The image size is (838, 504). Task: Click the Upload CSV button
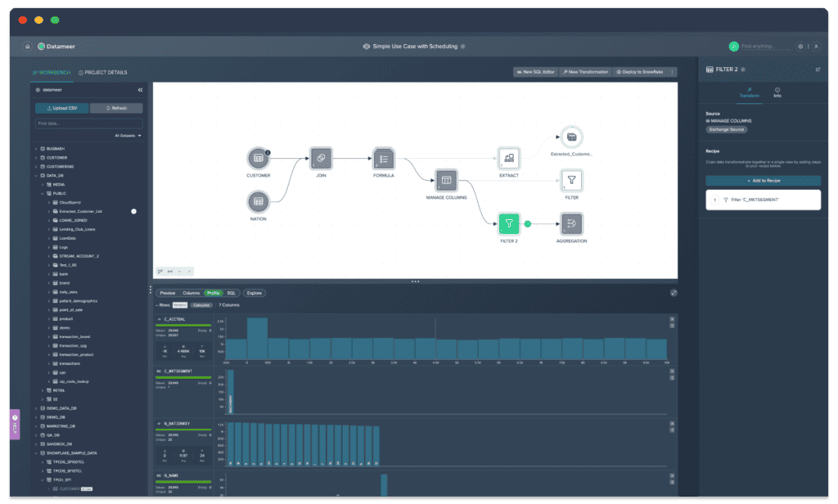click(x=62, y=108)
